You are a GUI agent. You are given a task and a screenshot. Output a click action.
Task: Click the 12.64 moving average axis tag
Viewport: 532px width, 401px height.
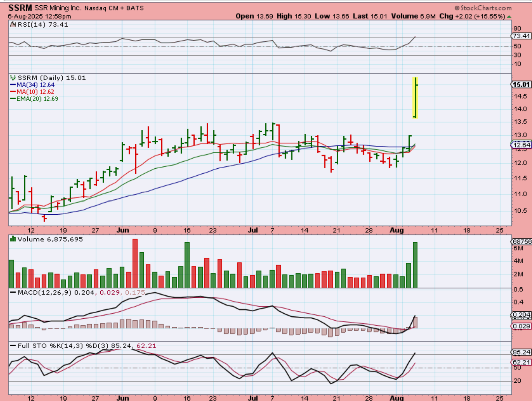521,145
